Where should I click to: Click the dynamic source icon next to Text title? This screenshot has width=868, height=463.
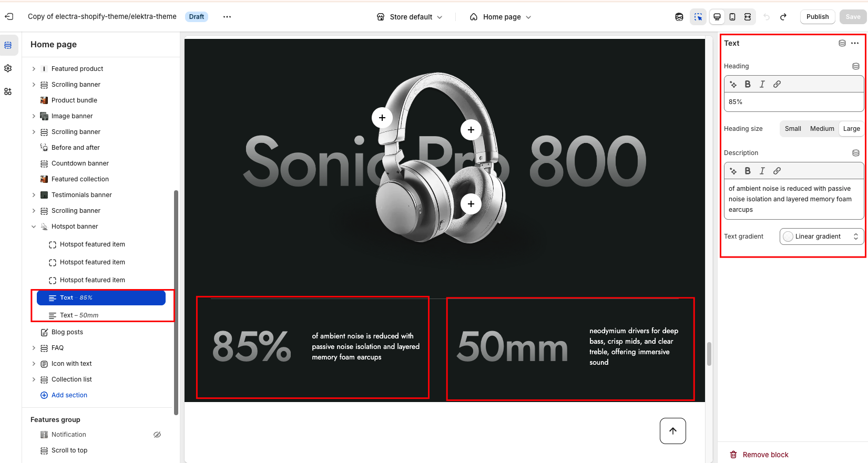click(x=842, y=43)
